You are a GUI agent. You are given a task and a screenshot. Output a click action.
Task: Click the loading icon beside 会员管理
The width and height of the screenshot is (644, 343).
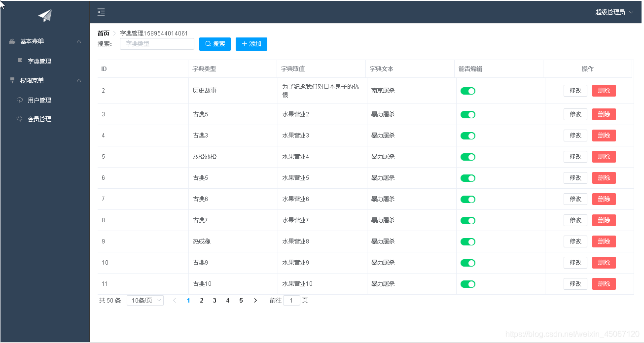[x=20, y=119]
